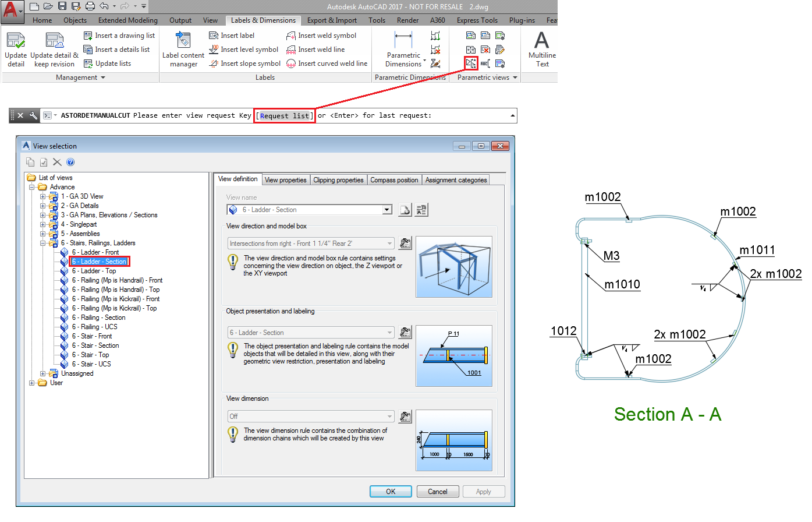This screenshot has height=522, width=812.
Task: Expand the 5 - Assemblies node
Action: (42, 234)
